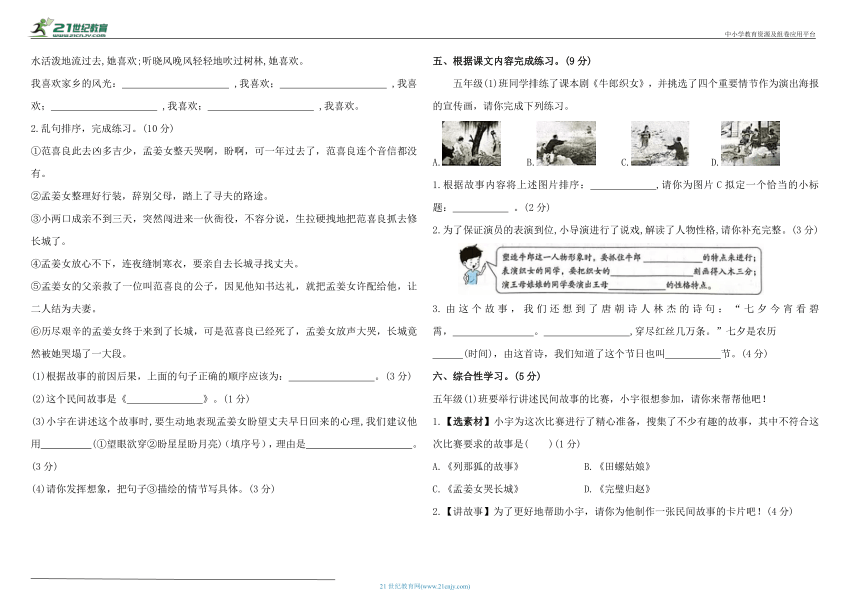Click the header text 中小学教育资源及组卷应用平台

coord(770,34)
